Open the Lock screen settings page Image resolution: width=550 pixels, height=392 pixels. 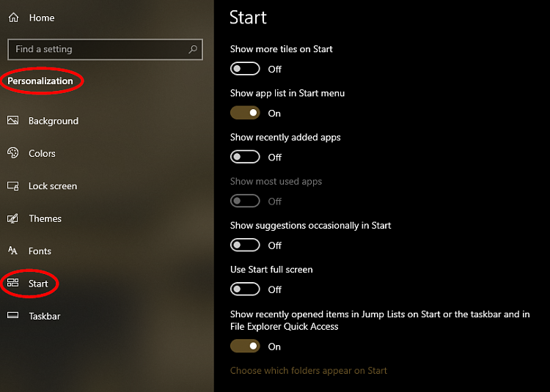click(x=53, y=186)
